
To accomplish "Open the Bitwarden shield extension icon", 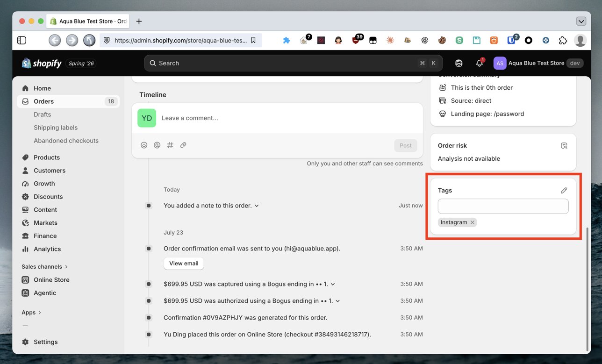I will tap(512, 40).
